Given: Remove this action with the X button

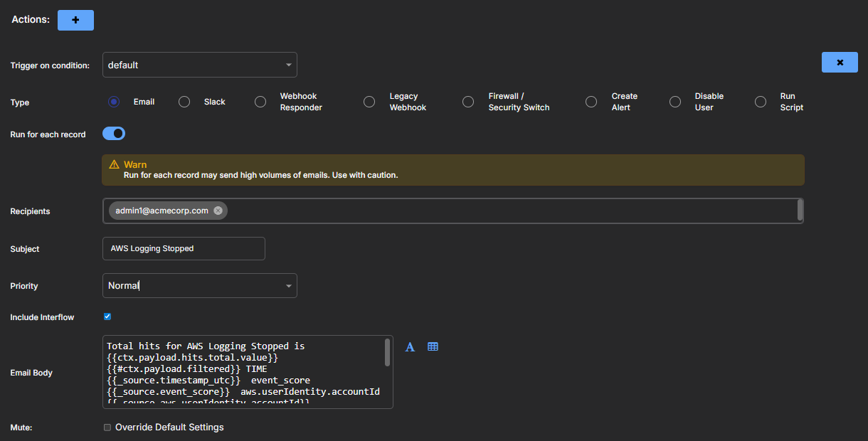Looking at the screenshot, I should (840, 63).
